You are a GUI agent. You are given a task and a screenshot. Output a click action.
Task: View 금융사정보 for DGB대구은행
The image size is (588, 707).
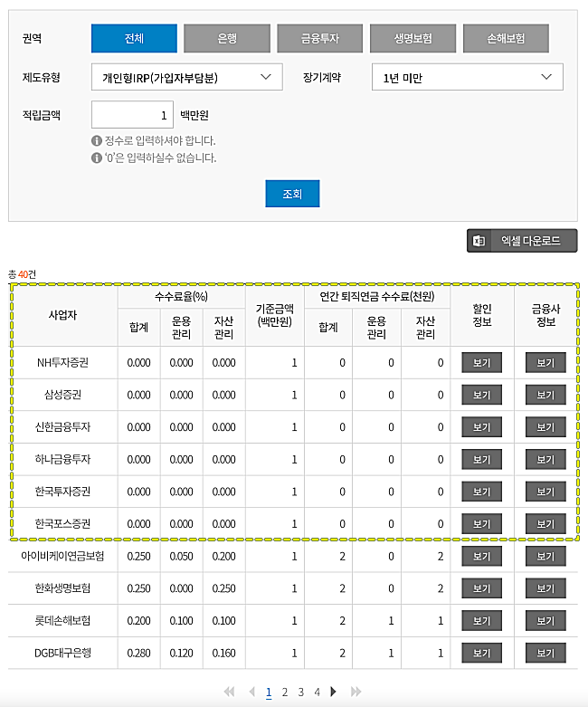click(x=545, y=653)
